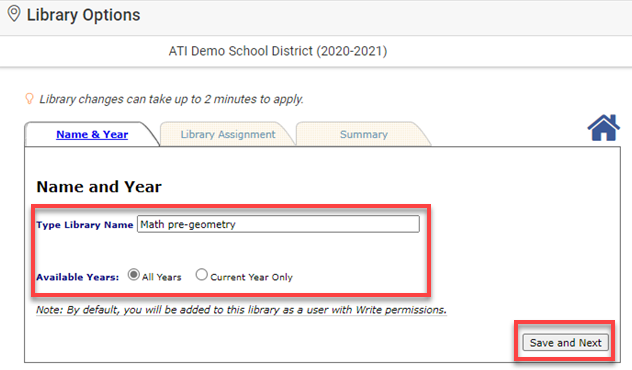The image size is (632, 370).
Task: Click the location pin icon beside Library Options
Action: coord(14,13)
